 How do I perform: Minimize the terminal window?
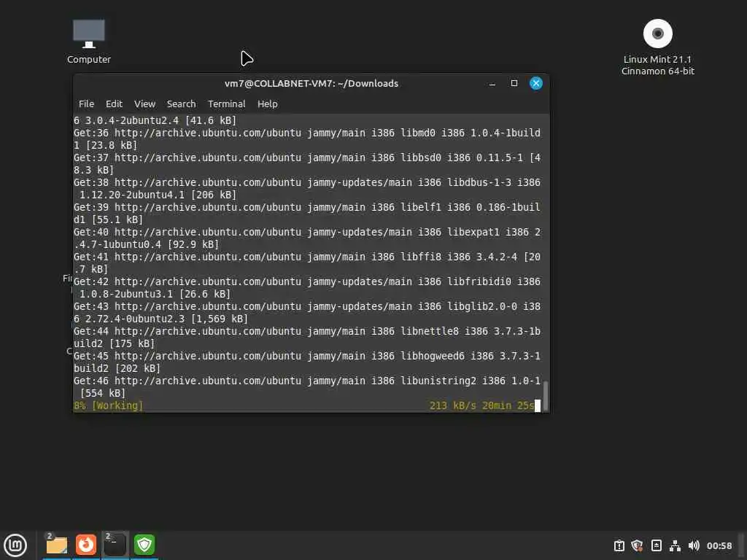tap(492, 83)
